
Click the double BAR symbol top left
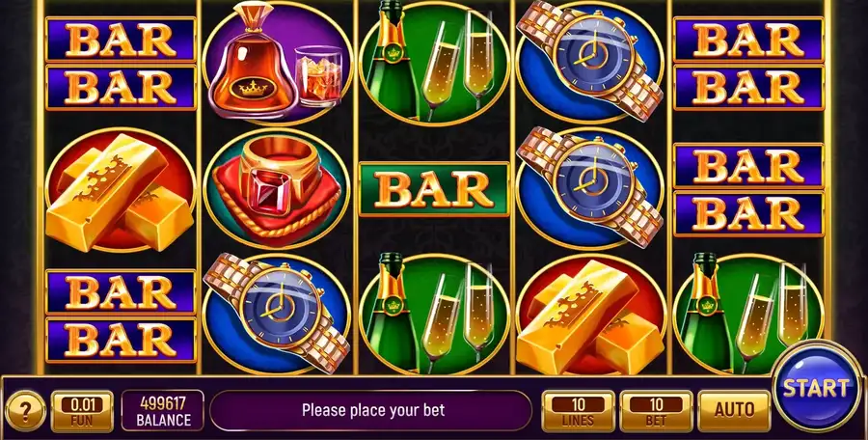pos(121,63)
